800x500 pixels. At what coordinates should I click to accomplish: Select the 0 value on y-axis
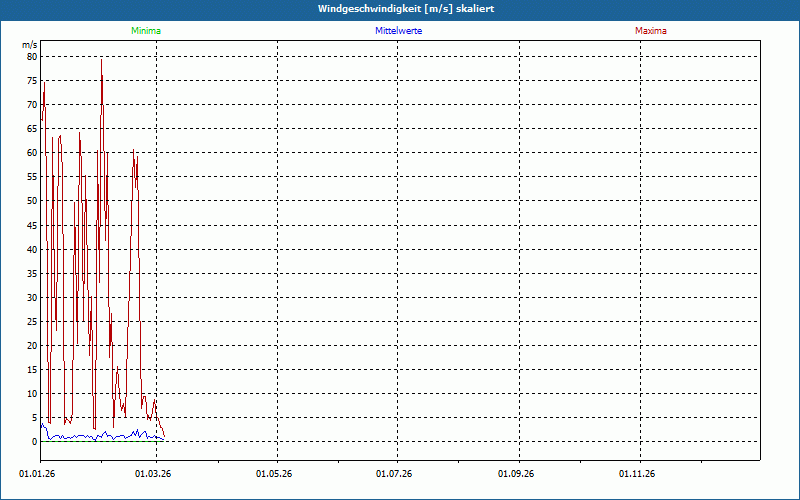(34, 442)
